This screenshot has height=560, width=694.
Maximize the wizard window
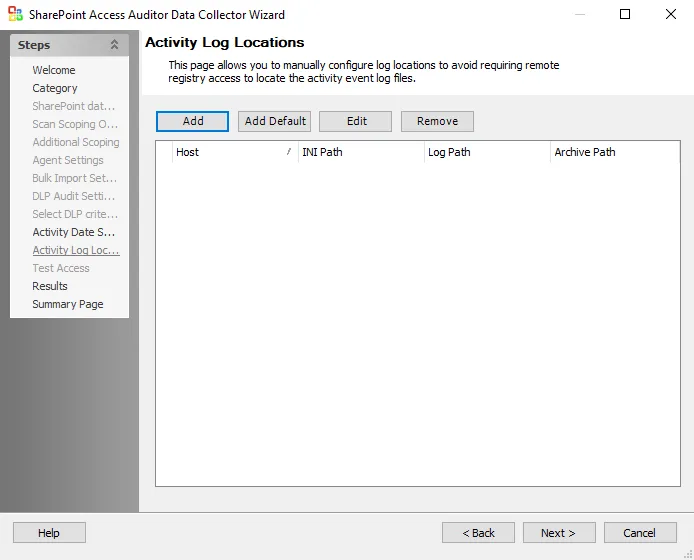(625, 14)
